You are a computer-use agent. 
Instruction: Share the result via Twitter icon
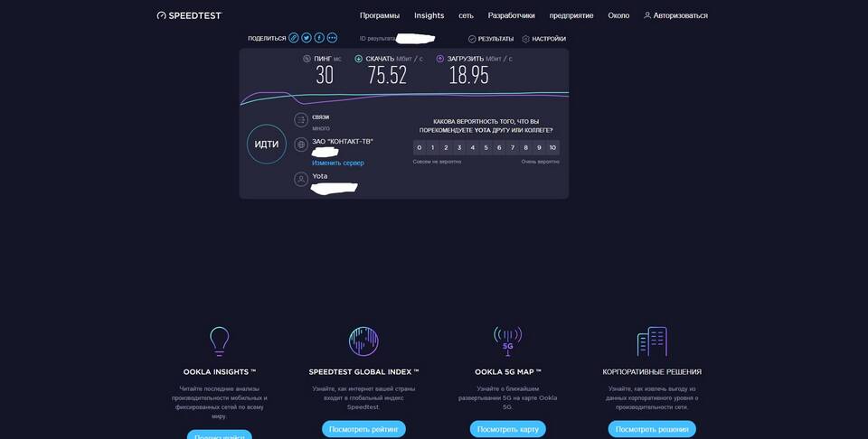coord(307,38)
